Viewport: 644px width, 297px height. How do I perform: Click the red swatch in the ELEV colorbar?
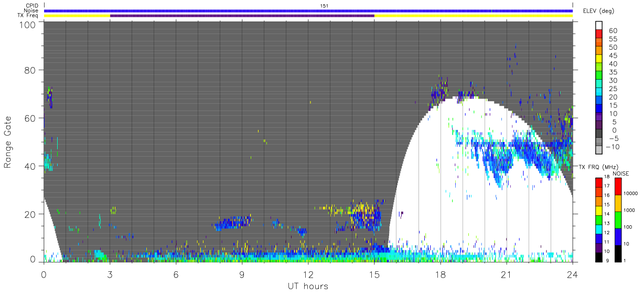click(599, 34)
